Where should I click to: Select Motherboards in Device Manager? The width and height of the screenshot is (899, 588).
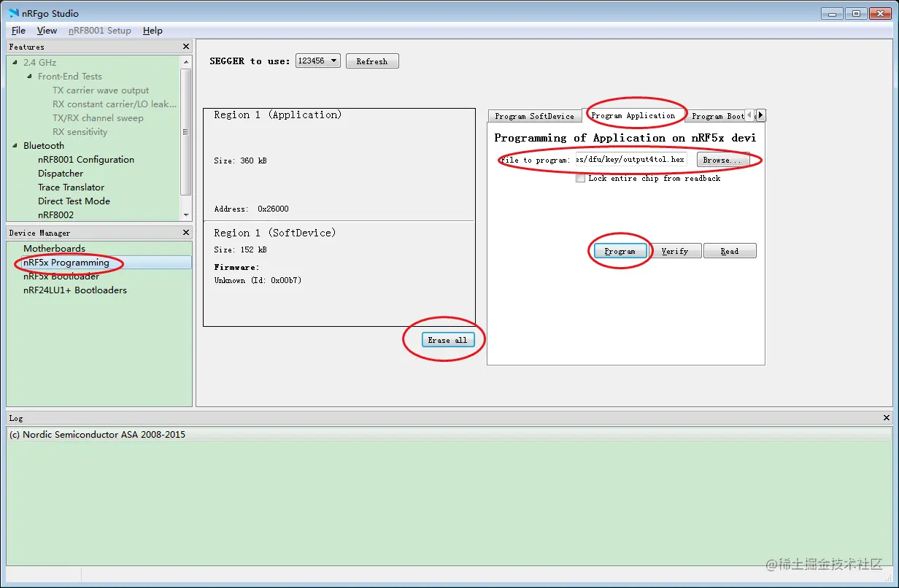tap(54, 249)
